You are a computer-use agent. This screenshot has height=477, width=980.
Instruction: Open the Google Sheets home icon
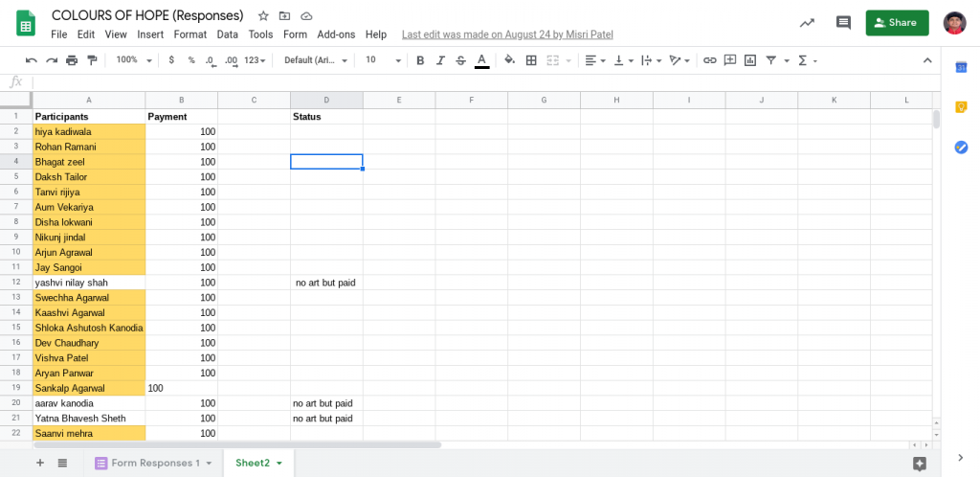click(x=26, y=23)
